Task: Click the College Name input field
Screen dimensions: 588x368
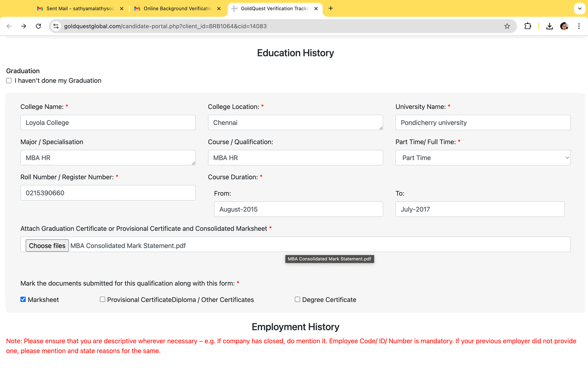Action: coord(108,123)
